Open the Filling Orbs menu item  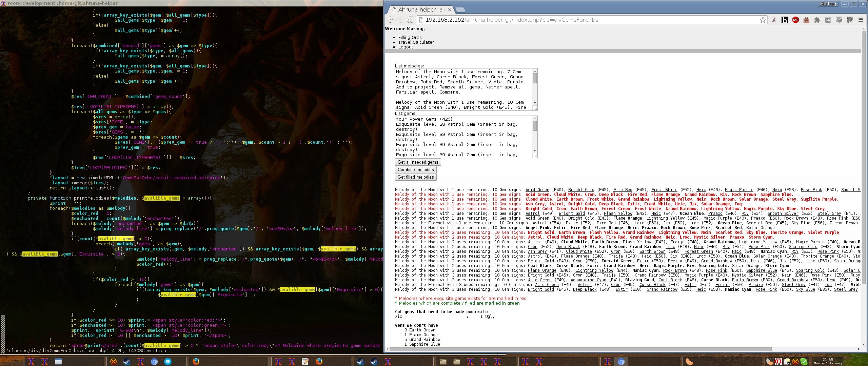pos(410,38)
